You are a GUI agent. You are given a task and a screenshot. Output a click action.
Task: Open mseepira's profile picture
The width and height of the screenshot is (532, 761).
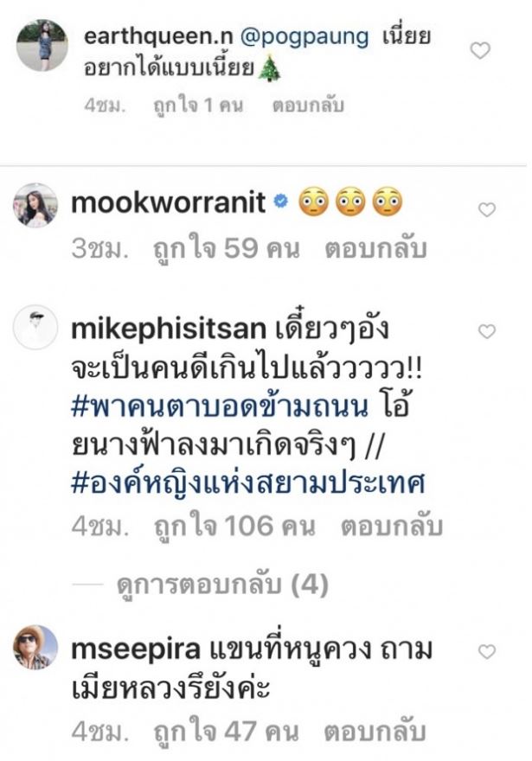(35, 648)
